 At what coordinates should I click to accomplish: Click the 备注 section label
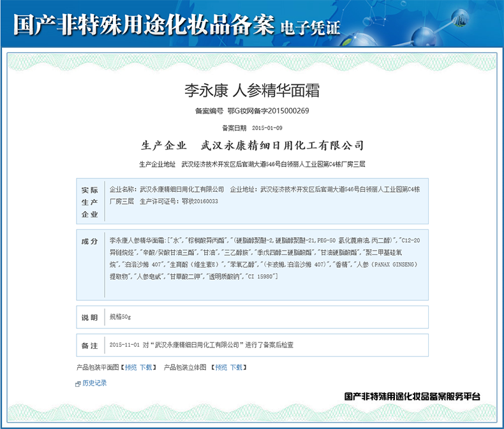point(90,346)
